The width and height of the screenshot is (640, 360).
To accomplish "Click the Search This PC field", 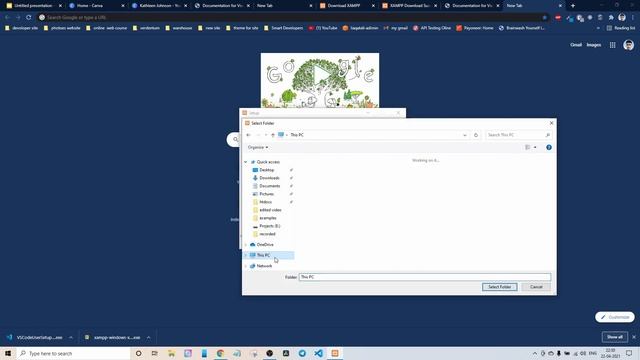I will click(518, 135).
